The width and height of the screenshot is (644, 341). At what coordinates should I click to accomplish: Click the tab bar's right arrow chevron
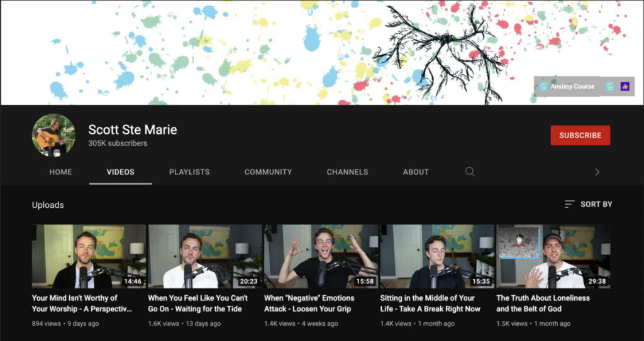point(597,172)
